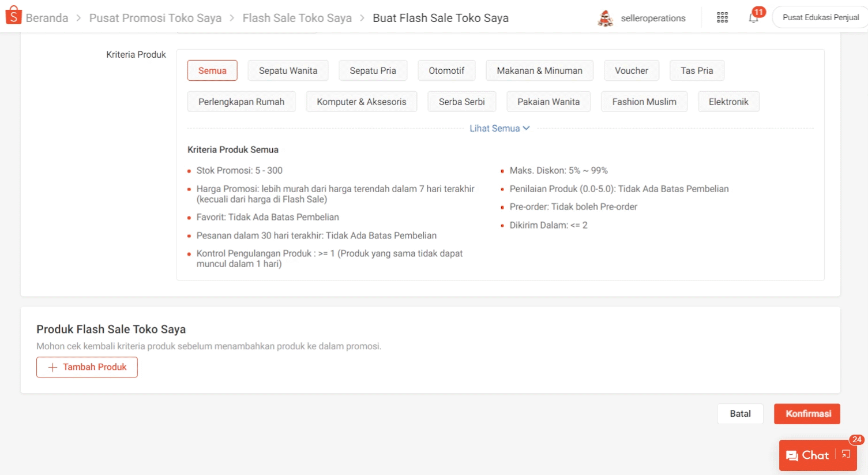Click the selleroperations profile avatar

pos(605,18)
